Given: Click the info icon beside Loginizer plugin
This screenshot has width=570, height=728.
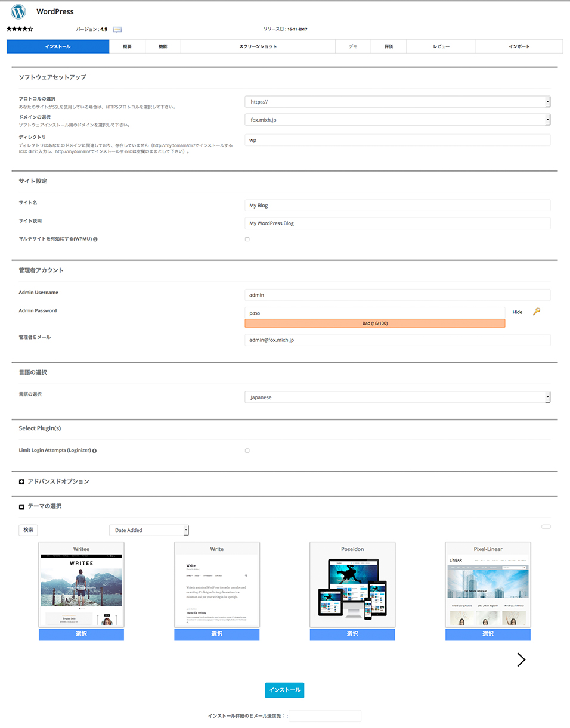Looking at the screenshot, I should click(94, 450).
